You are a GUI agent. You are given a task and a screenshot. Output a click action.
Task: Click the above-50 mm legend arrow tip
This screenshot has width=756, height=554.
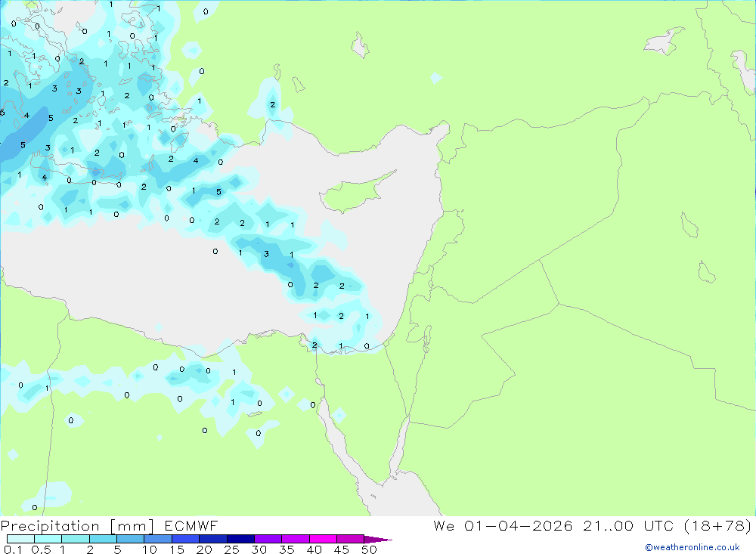pyautogui.click(x=378, y=540)
